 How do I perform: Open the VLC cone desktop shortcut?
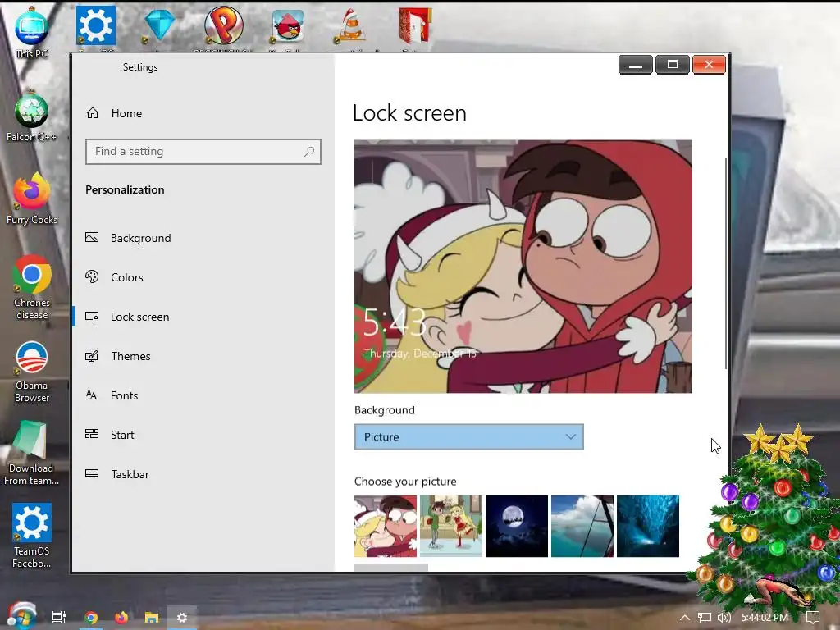click(x=351, y=27)
